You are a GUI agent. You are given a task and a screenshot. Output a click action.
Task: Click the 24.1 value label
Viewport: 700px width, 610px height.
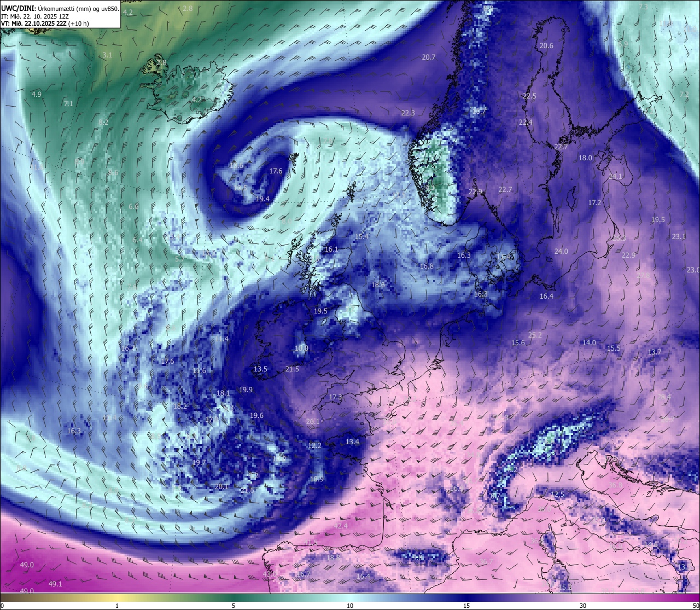[615, 177]
